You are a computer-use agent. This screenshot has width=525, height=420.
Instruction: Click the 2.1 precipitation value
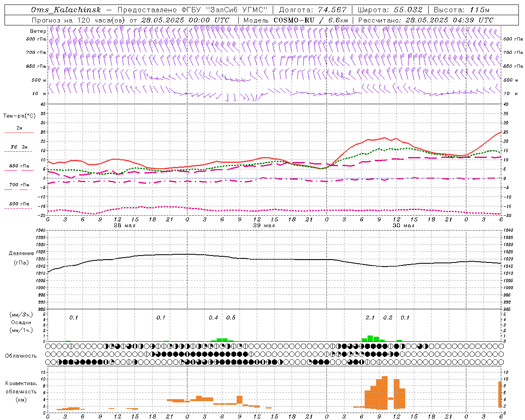[x=370, y=317]
